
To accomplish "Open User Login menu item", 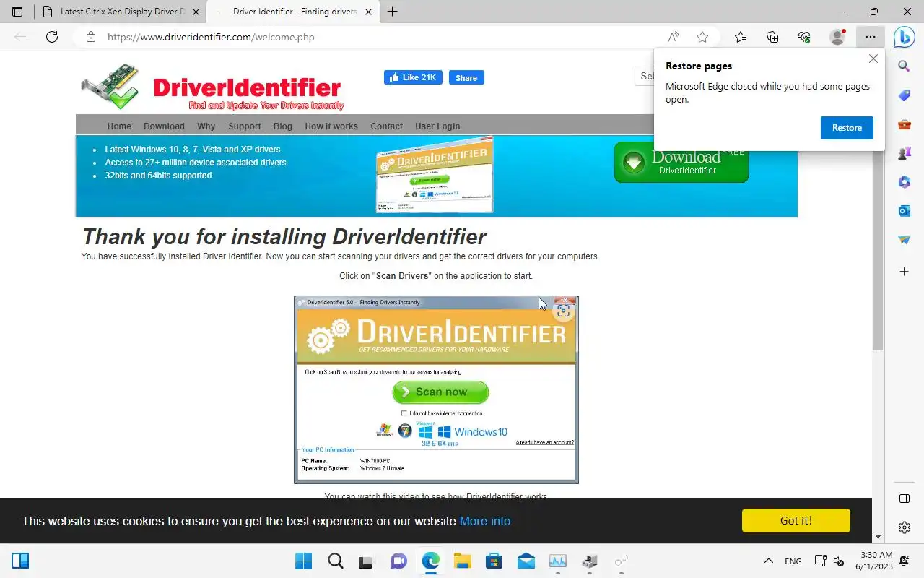I will click(437, 126).
